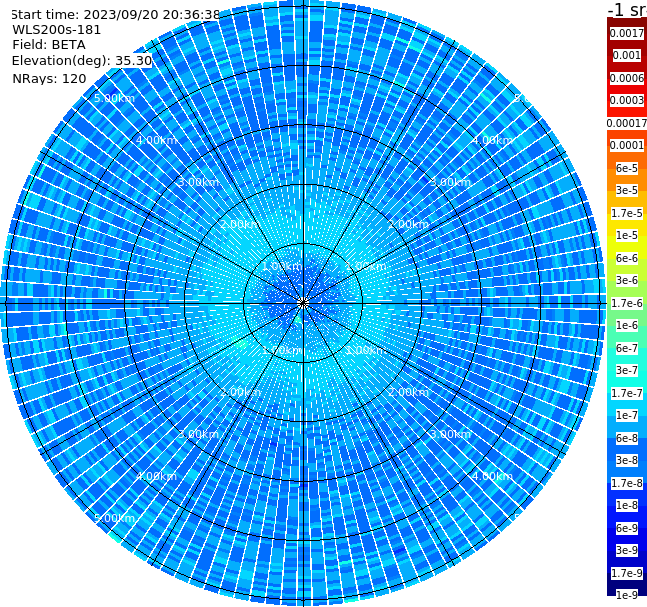Click the 1.7e-6 colorbar tick label

point(627,303)
